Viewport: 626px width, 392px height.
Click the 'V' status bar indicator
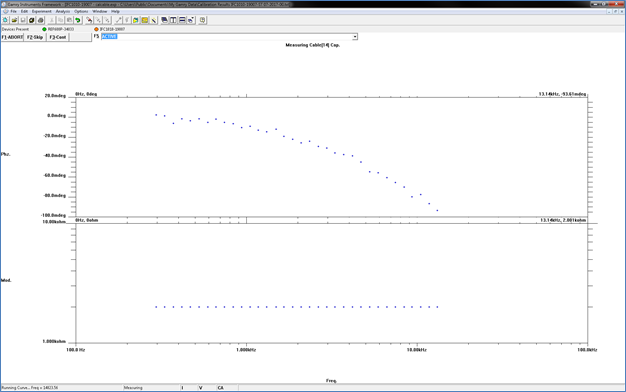pyautogui.click(x=200, y=388)
